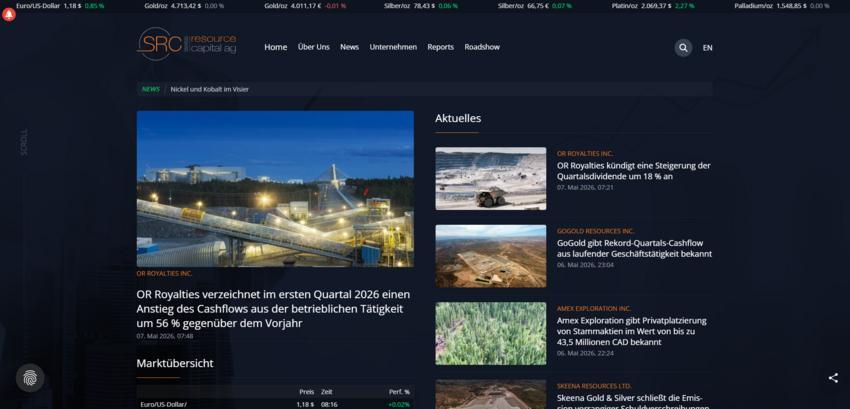Open the featured conveyor belt mine image
The image size is (850, 409).
point(275,189)
